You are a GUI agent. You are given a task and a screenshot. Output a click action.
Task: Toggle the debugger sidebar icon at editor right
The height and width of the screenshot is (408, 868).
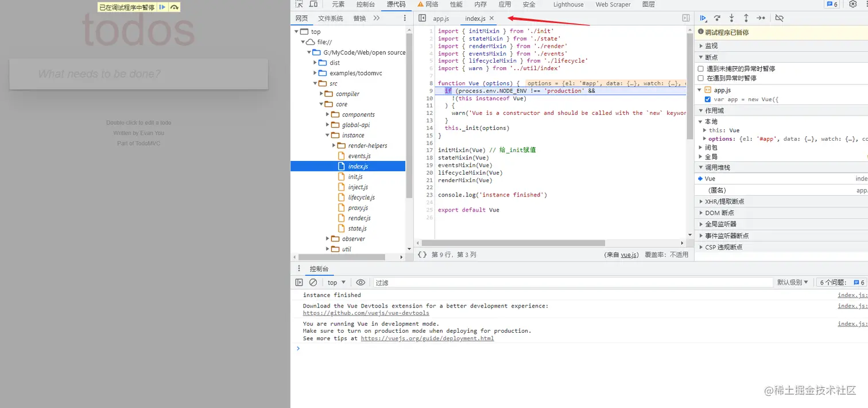[686, 18]
